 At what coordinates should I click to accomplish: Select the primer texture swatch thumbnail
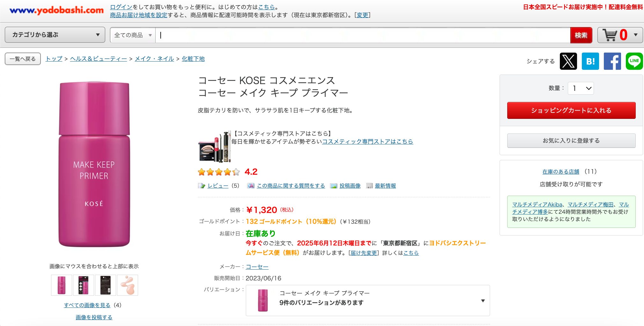coord(128,285)
